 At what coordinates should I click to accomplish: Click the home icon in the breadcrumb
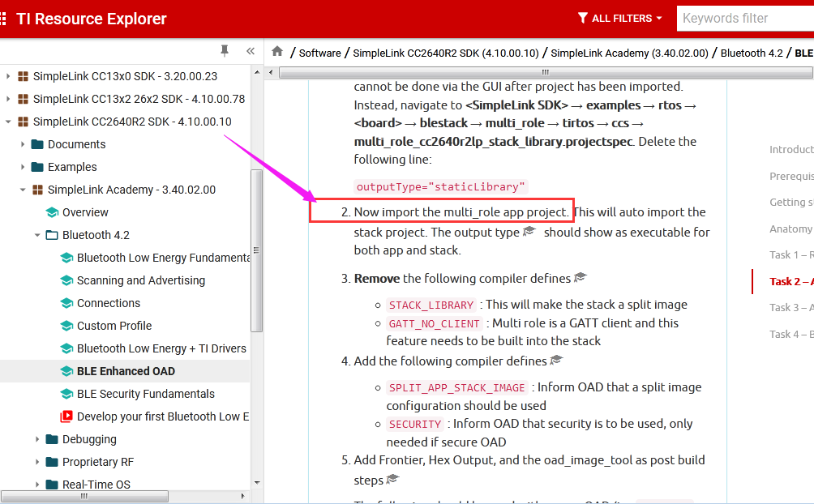[277, 51]
